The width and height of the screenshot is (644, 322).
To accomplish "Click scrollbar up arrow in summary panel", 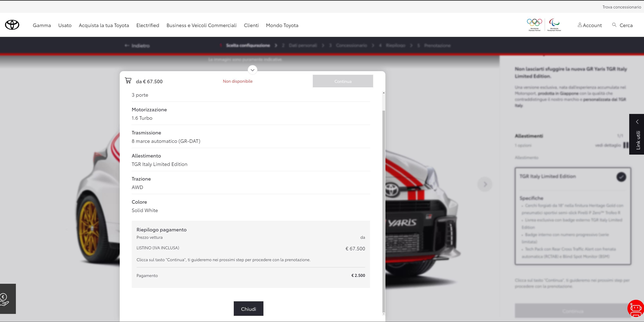I will [384, 93].
